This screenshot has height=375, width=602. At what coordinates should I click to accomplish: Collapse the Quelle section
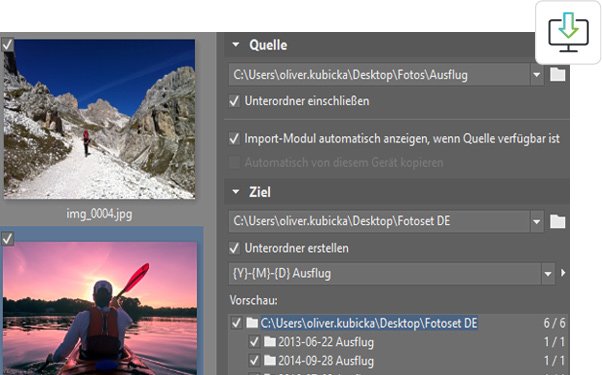[x=236, y=45]
